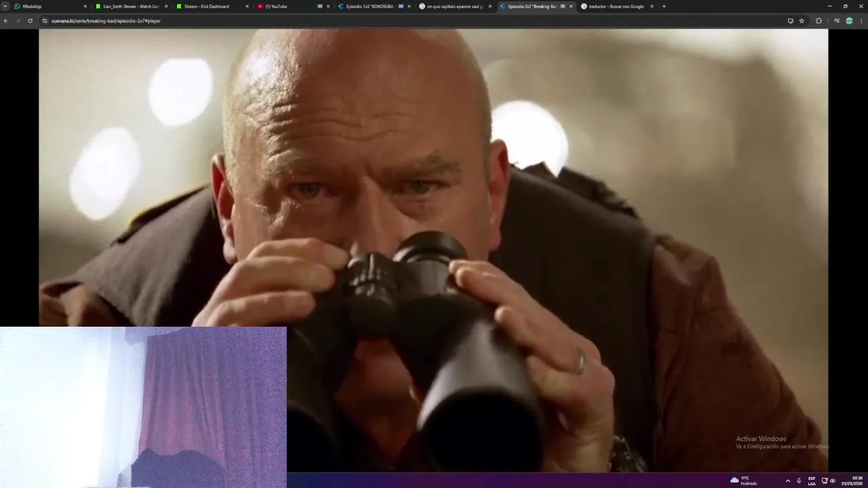The width and height of the screenshot is (868, 488).
Task: Close the Kick Dashboard tab
Action: click(x=247, y=6)
